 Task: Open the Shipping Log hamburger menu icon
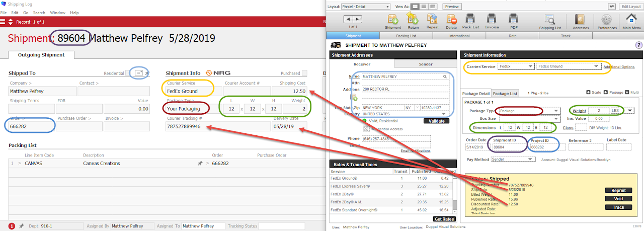[3, 22]
